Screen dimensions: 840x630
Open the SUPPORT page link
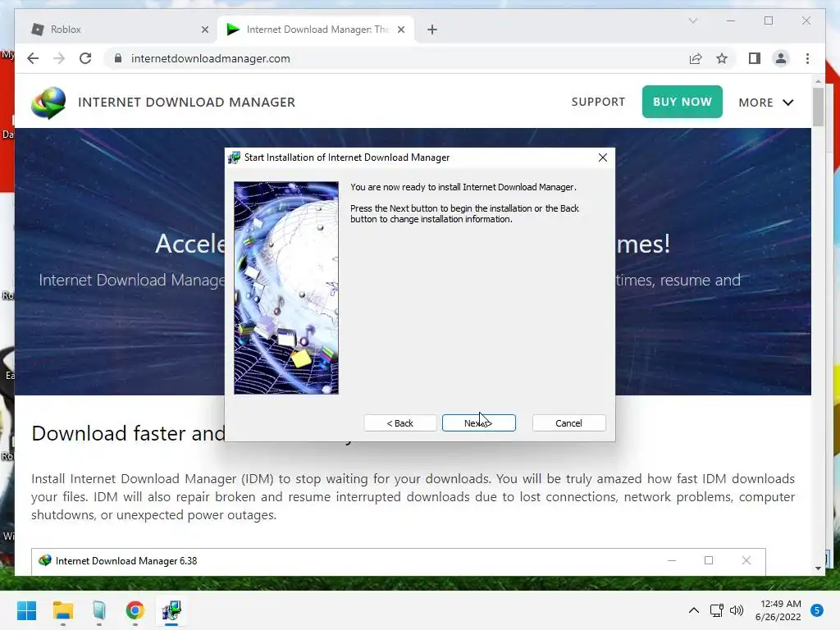(598, 102)
